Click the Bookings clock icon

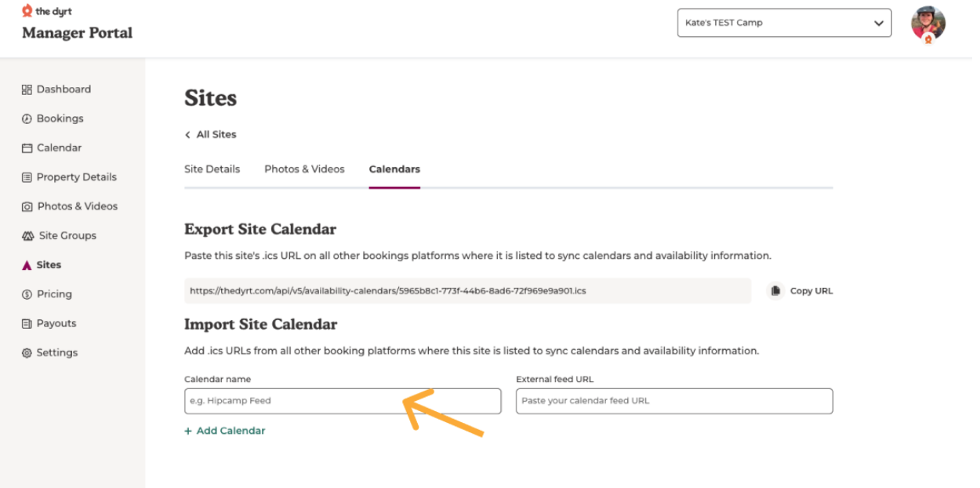coord(27,118)
